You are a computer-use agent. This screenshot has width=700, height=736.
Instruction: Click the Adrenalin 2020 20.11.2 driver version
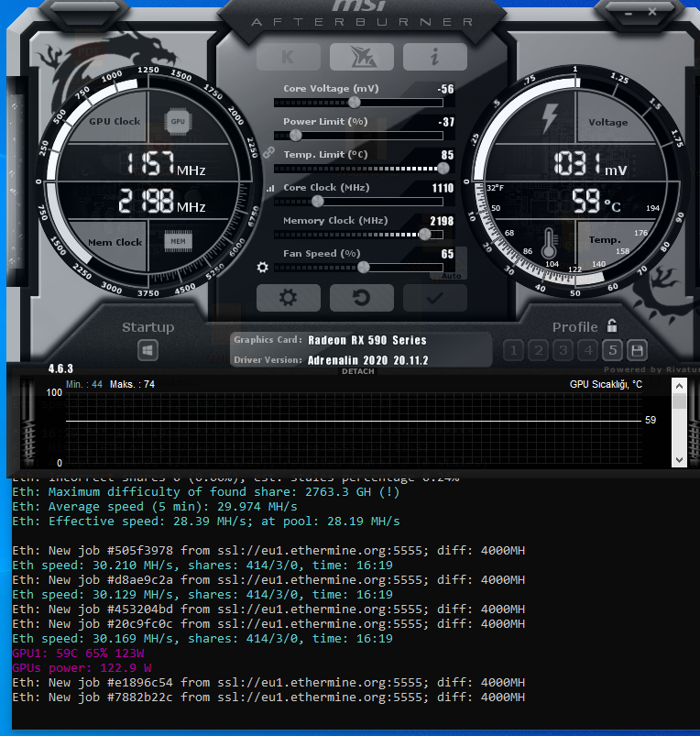coord(367,360)
